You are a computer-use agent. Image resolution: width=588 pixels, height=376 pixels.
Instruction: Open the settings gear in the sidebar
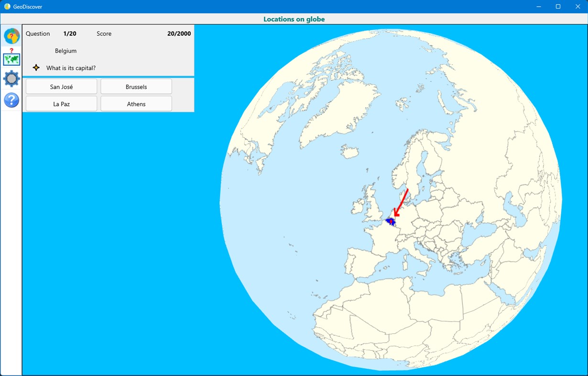pos(11,78)
